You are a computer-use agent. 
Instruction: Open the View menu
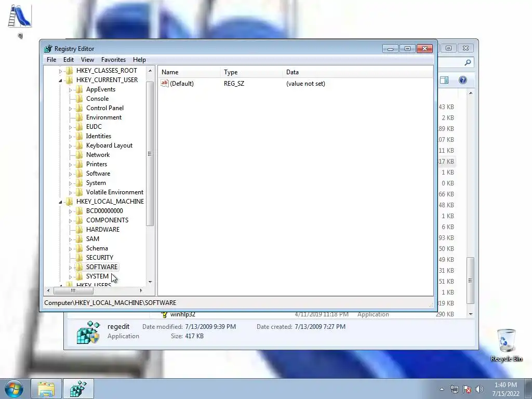click(x=87, y=60)
